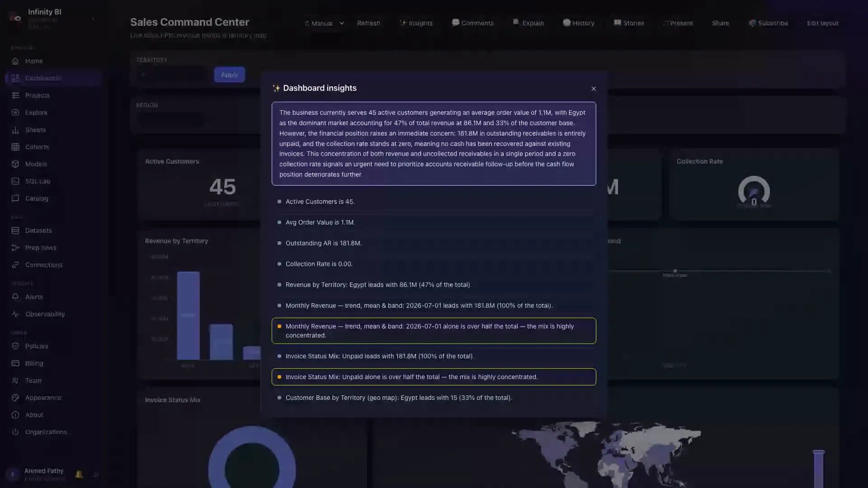The image size is (868, 488).
Task: Click the Insights sparkle icon in toolbar
Action: click(403, 23)
